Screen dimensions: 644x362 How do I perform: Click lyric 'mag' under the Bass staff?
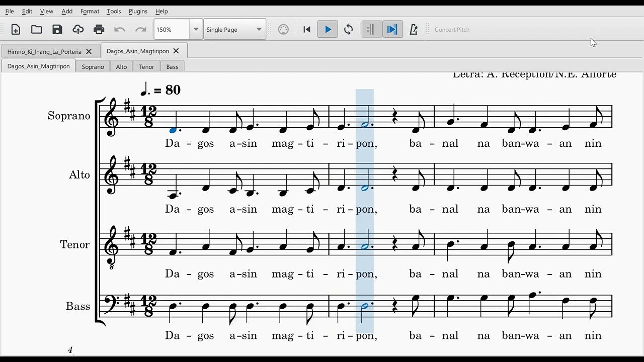coord(283,336)
